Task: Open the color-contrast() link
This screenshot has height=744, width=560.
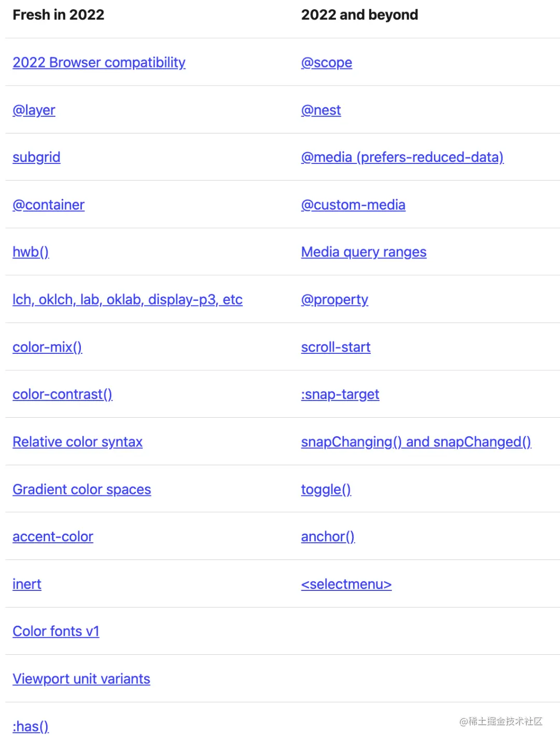Action: click(x=62, y=394)
